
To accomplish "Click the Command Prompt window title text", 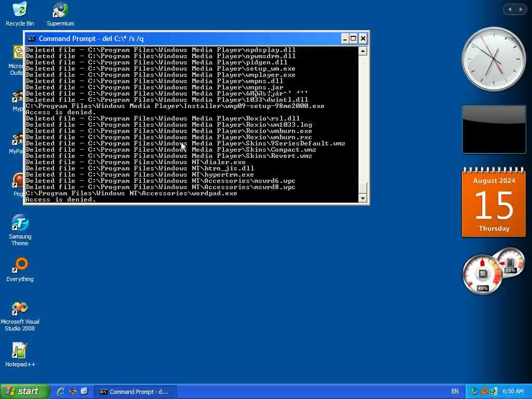I will (x=91, y=38).
